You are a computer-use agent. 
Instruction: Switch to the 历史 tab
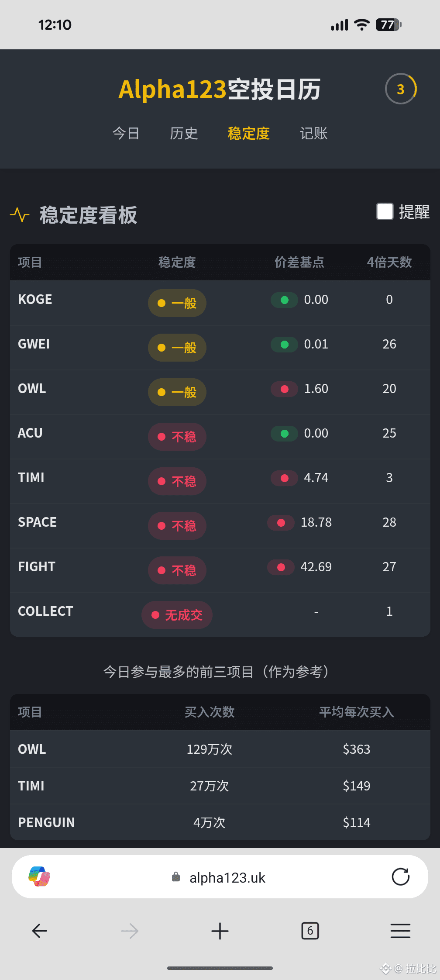[184, 133]
